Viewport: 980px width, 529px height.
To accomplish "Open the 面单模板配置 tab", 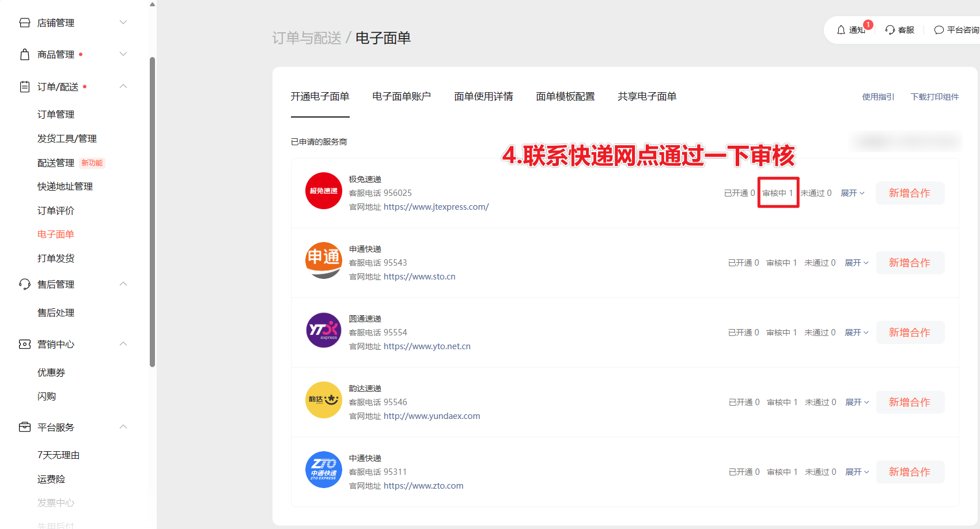I will (565, 96).
